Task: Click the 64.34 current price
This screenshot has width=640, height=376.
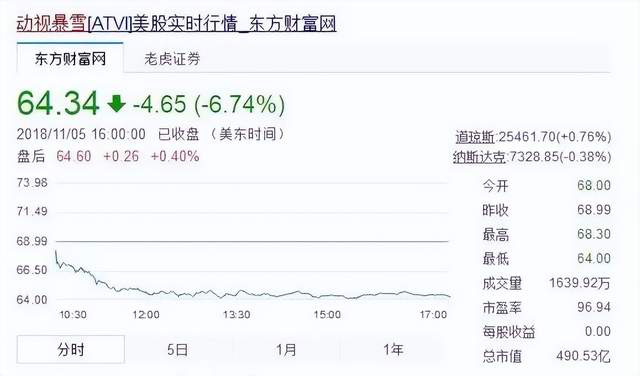Action: [x=58, y=103]
